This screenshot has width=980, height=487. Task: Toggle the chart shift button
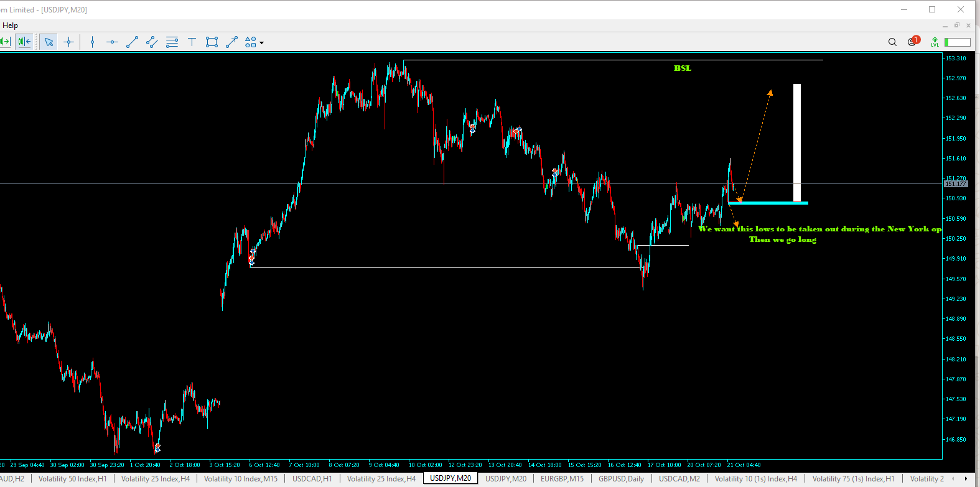[x=24, y=42]
